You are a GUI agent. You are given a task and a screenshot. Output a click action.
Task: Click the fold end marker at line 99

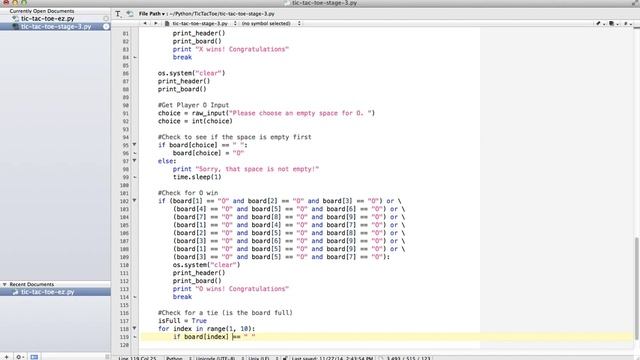pyautogui.click(x=135, y=177)
